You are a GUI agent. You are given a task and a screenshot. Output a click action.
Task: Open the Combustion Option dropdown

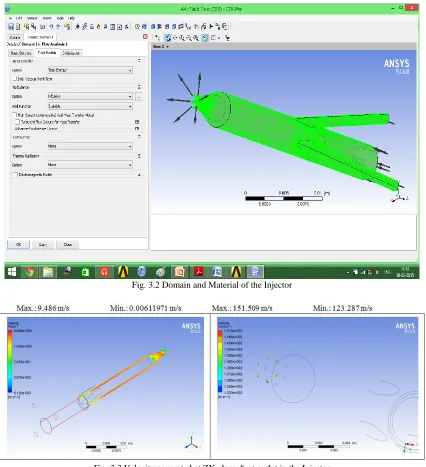tap(90, 146)
